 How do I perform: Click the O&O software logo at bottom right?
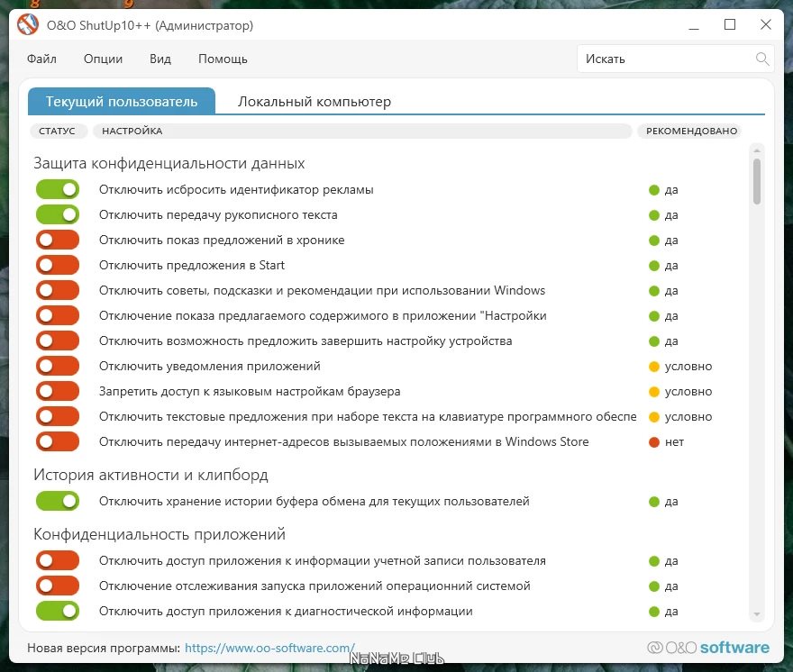[708, 647]
